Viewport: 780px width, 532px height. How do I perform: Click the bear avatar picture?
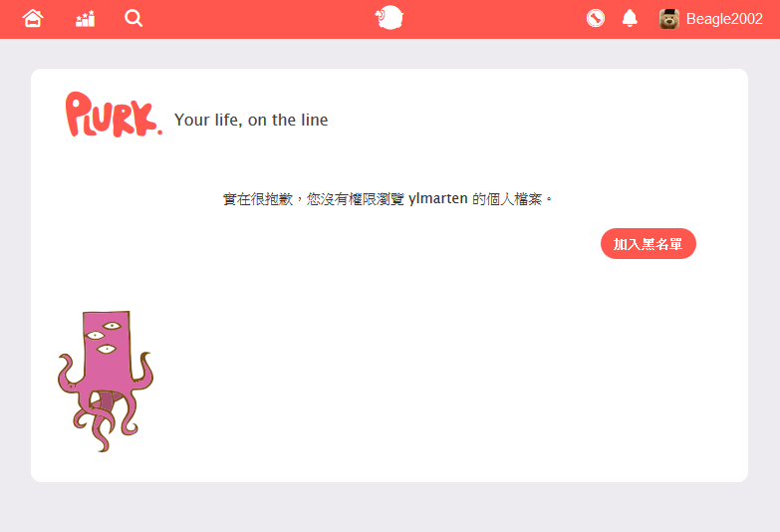point(669,19)
